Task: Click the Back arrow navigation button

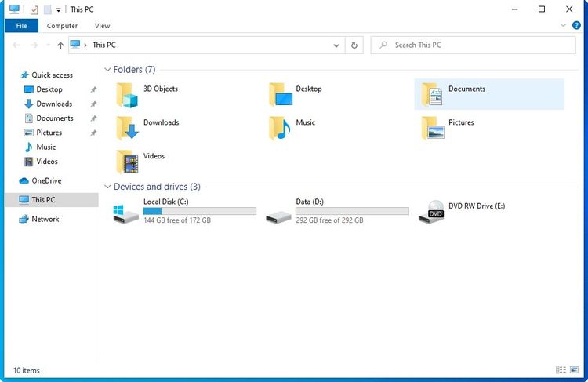Action: 16,45
